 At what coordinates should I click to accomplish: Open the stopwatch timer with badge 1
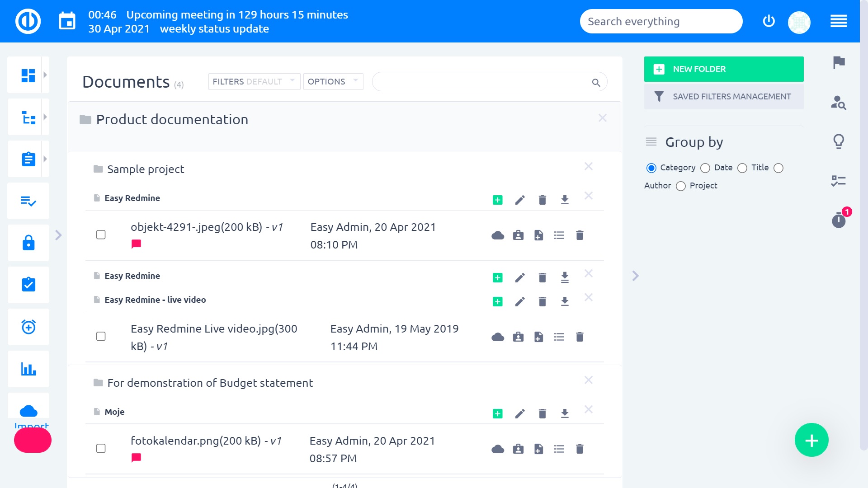tap(839, 220)
